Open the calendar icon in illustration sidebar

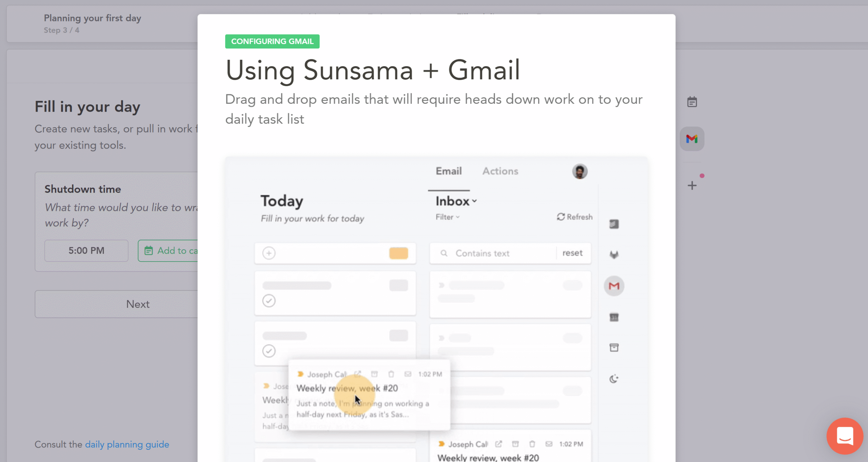coord(614,317)
